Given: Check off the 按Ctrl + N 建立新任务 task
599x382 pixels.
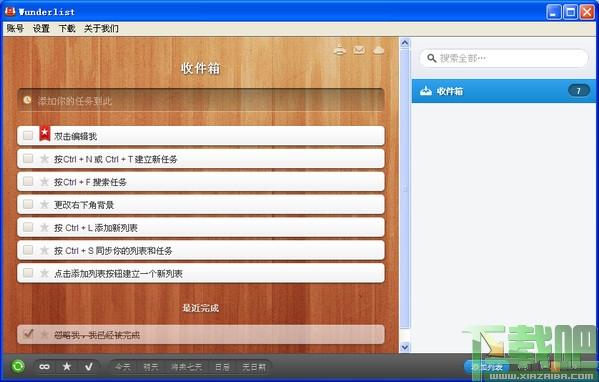Looking at the screenshot, I should (x=28, y=158).
